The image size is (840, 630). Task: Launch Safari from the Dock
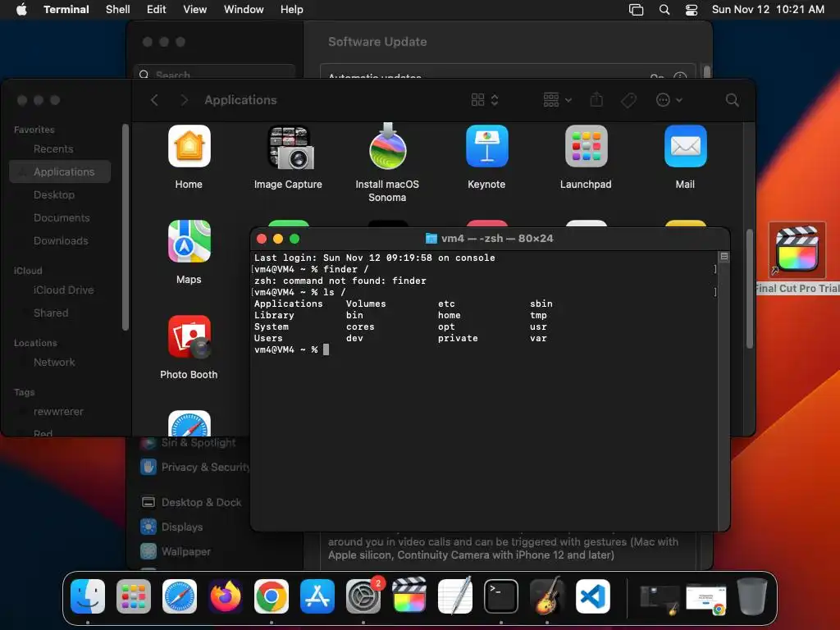[180, 596]
